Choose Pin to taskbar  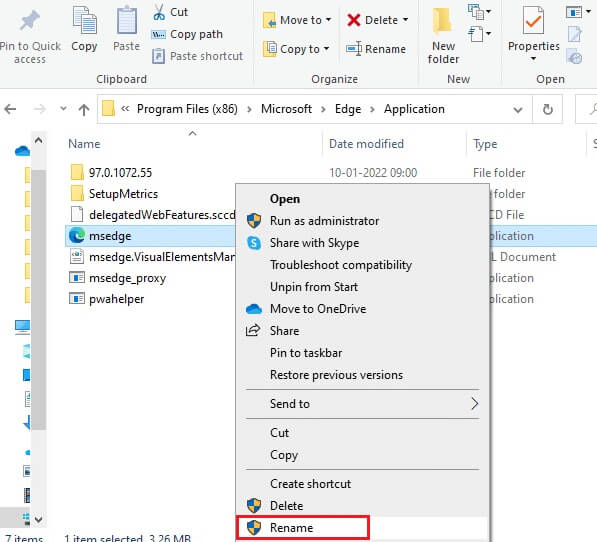[x=306, y=353]
